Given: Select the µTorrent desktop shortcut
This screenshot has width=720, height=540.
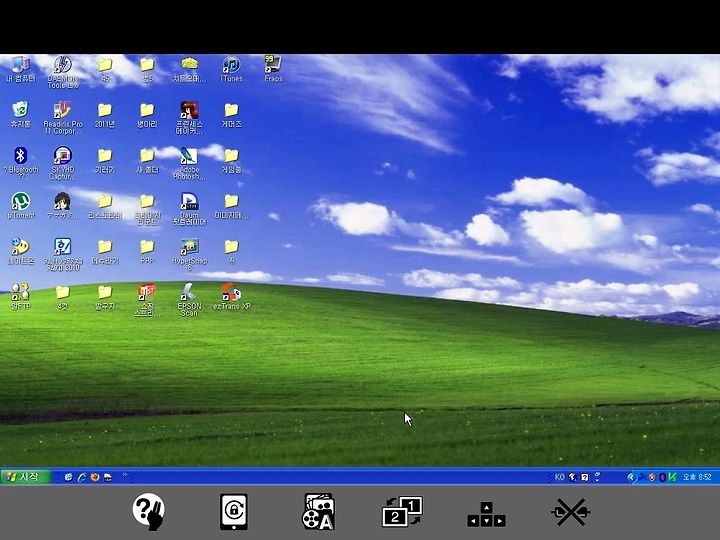Looking at the screenshot, I should coord(21,206).
